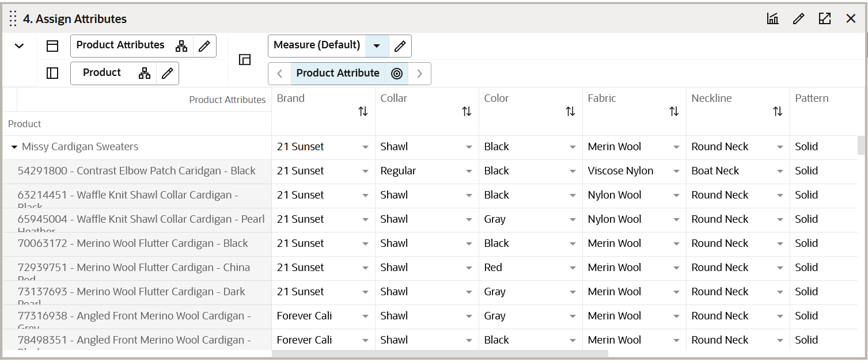Select the Product Attribute page tab

click(338, 74)
